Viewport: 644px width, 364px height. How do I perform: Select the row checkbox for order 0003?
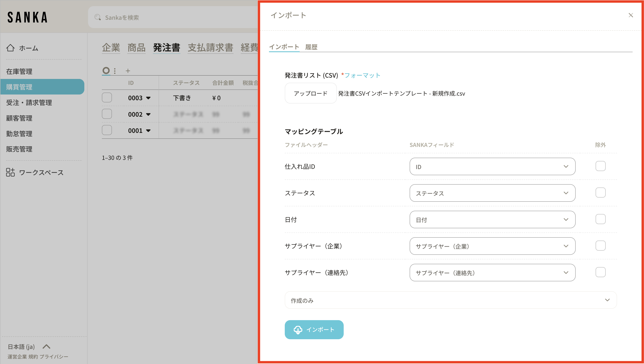click(x=107, y=98)
